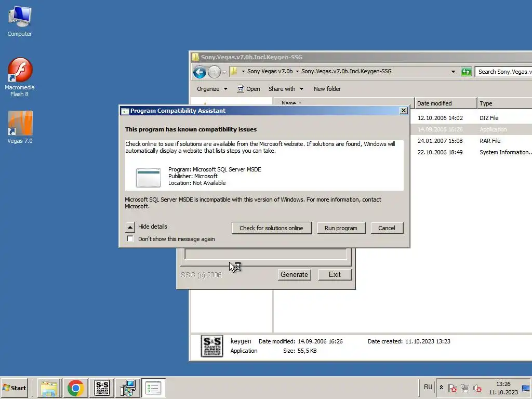
Task: Cancel the Program Compatibility Assistant dialog
Action: 387,228
